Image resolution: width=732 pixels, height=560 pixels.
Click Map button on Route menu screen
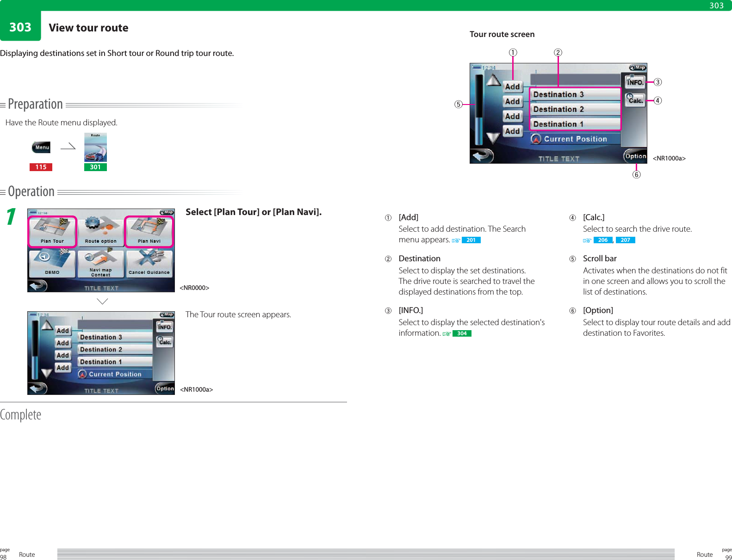coord(167,212)
